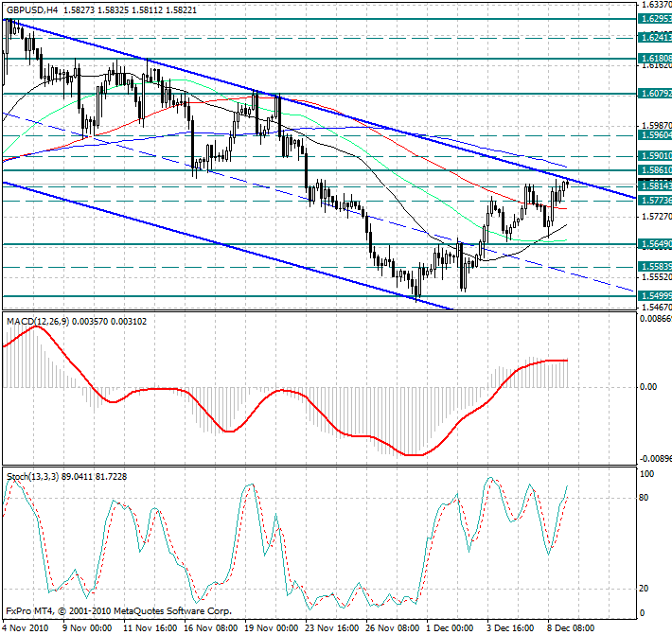672x635 pixels.
Task: Click the 1.5552 price axis value
Action: (x=657, y=277)
